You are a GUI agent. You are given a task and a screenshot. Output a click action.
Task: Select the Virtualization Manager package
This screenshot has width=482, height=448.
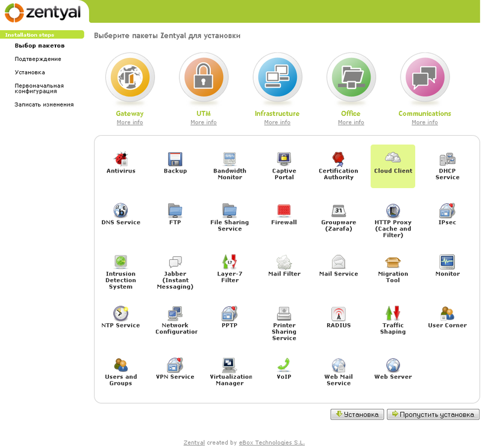(230, 372)
